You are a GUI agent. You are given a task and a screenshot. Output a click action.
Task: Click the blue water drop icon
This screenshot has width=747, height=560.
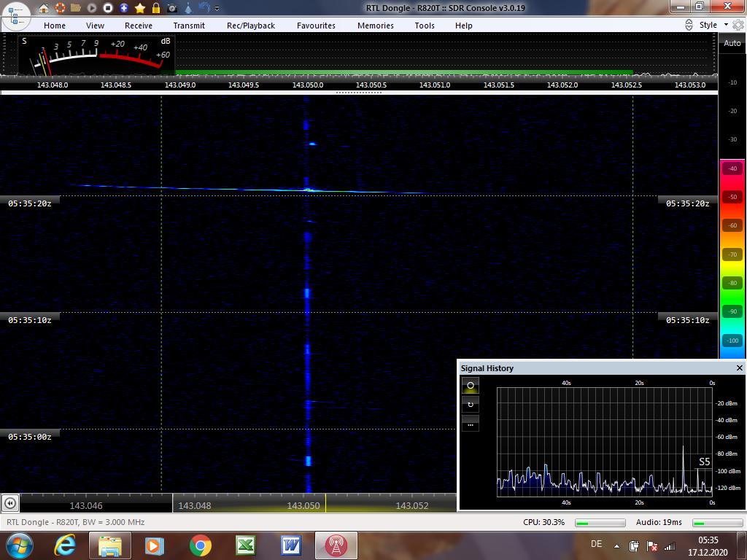(x=189, y=7)
